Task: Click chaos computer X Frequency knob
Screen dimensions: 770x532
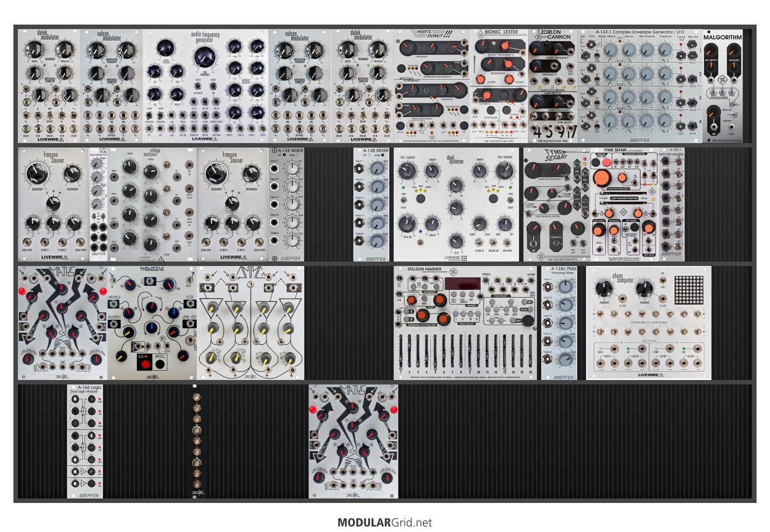Action: (604, 288)
